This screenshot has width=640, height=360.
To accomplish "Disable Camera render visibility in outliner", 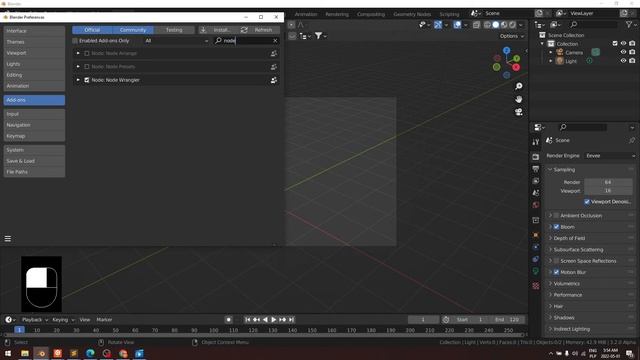I will coord(632,52).
